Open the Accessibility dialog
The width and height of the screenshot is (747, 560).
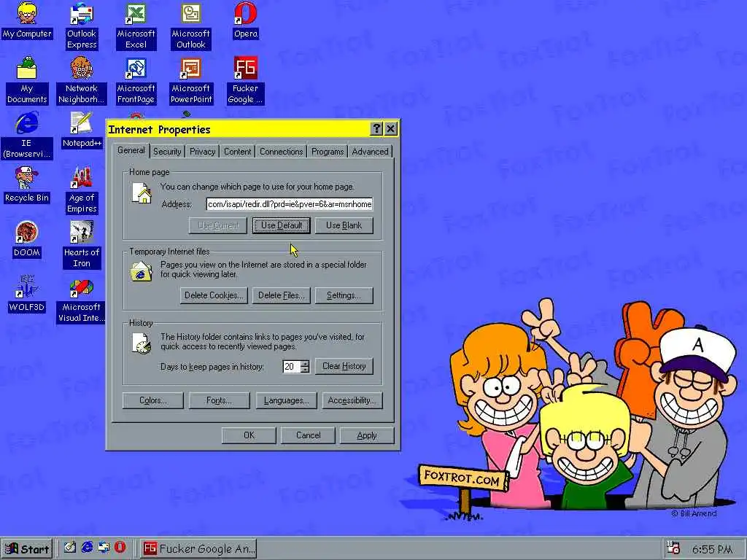(352, 400)
